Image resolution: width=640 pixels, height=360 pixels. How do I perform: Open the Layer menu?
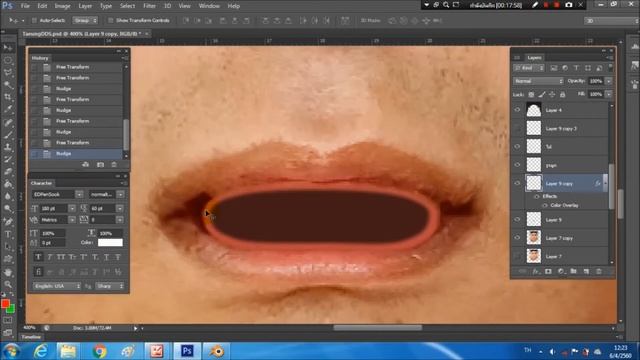[85, 6]
